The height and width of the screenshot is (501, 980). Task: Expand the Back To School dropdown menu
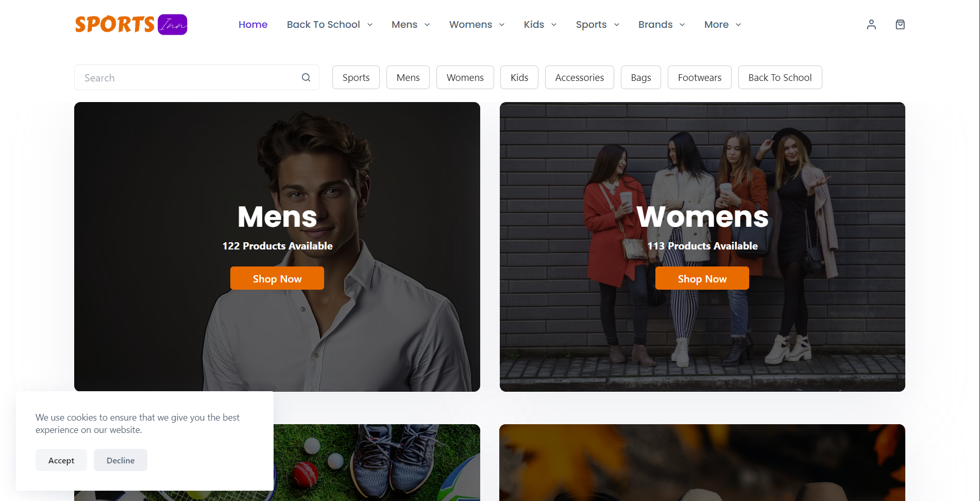pyautogui.click(x=330, y=25)
